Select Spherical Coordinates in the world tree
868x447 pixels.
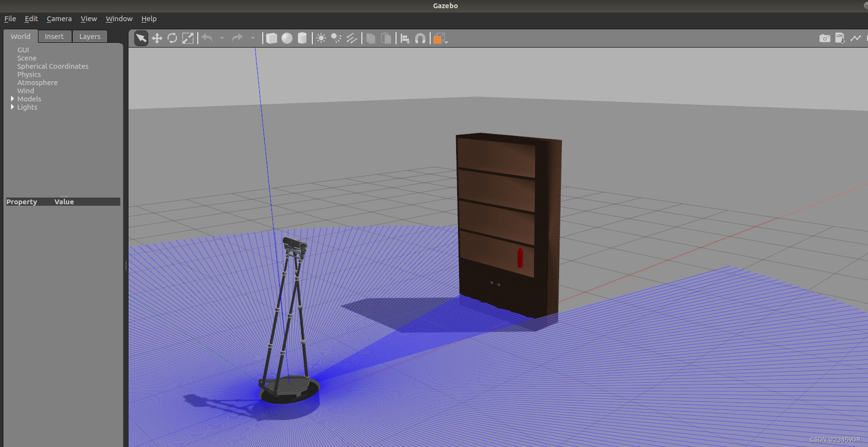pos(53,66)
